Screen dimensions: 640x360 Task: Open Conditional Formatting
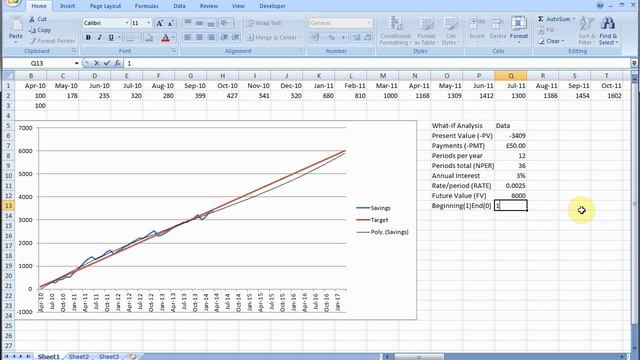coord(394,30)
